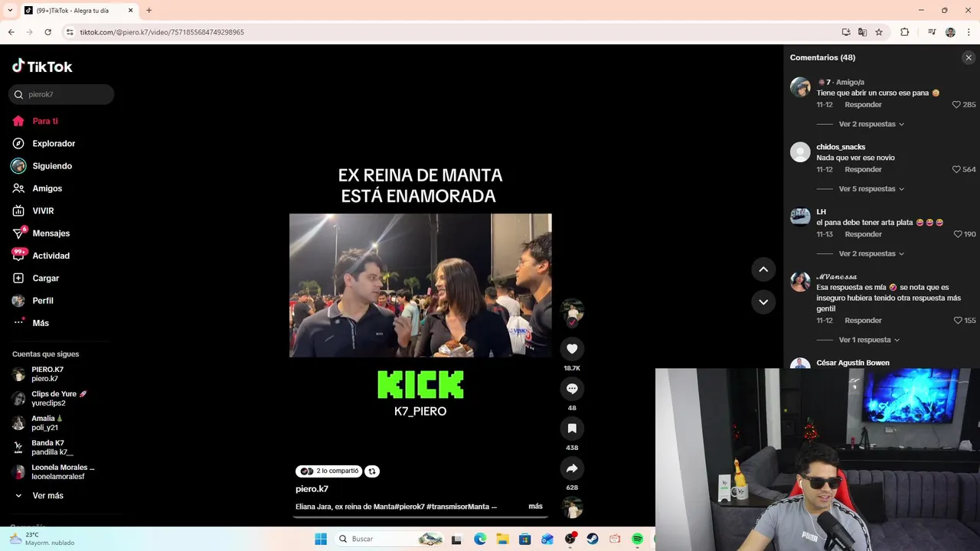Install app icon in address bar
The image size is (980, 551).
click(x=846, y=32)
